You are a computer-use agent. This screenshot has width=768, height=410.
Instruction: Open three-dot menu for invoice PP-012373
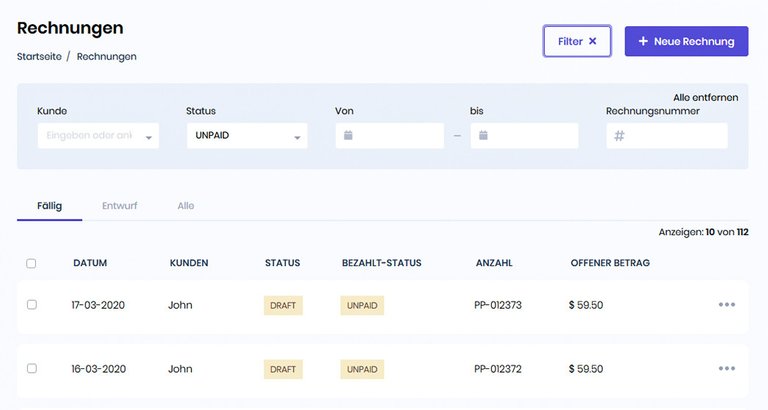(727, 305)
